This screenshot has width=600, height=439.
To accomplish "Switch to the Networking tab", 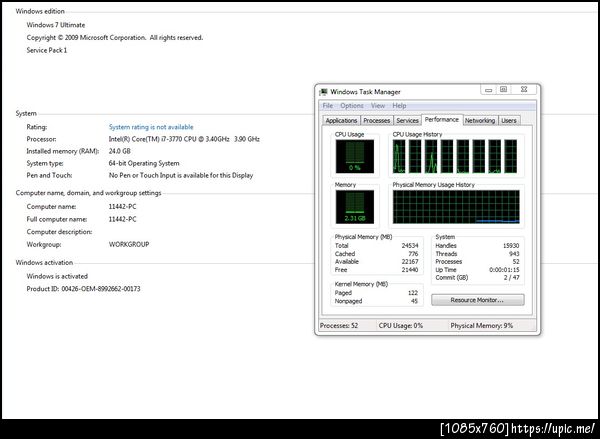I will [x=480, y=121].
